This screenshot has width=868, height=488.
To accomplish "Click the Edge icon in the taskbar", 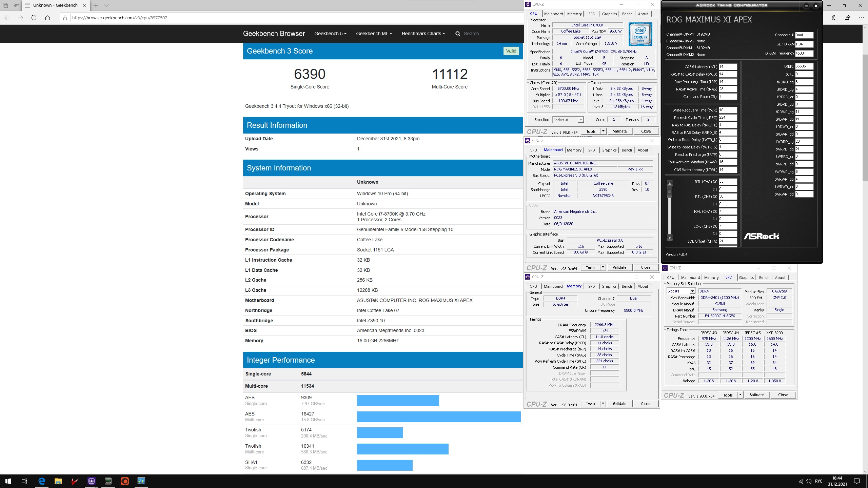I will [42, 481].
